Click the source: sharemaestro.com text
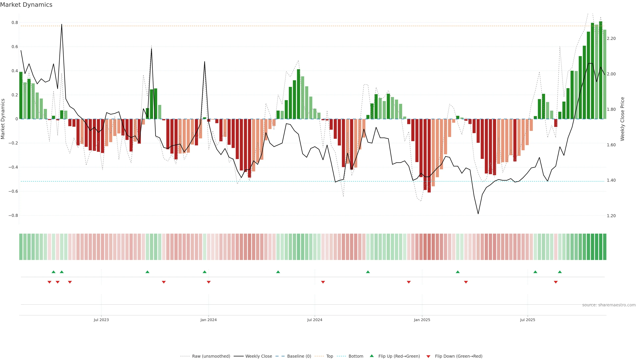 (x=609, y=305)
